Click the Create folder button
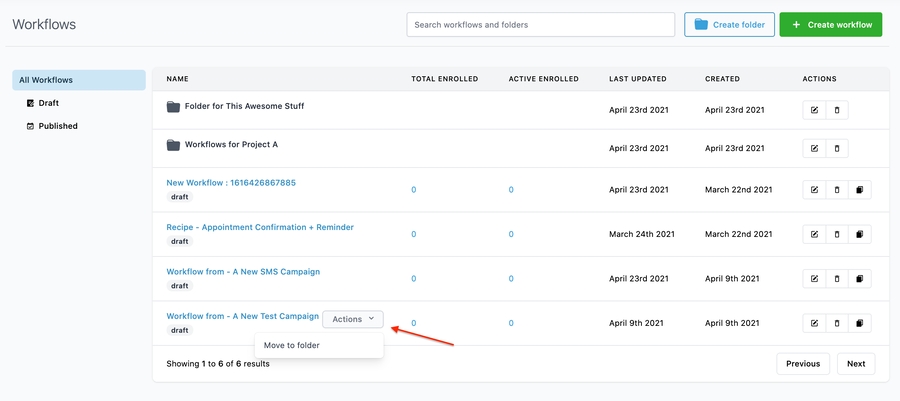Image resolution: width=900 pixels, height=401 pixels. 729,25
